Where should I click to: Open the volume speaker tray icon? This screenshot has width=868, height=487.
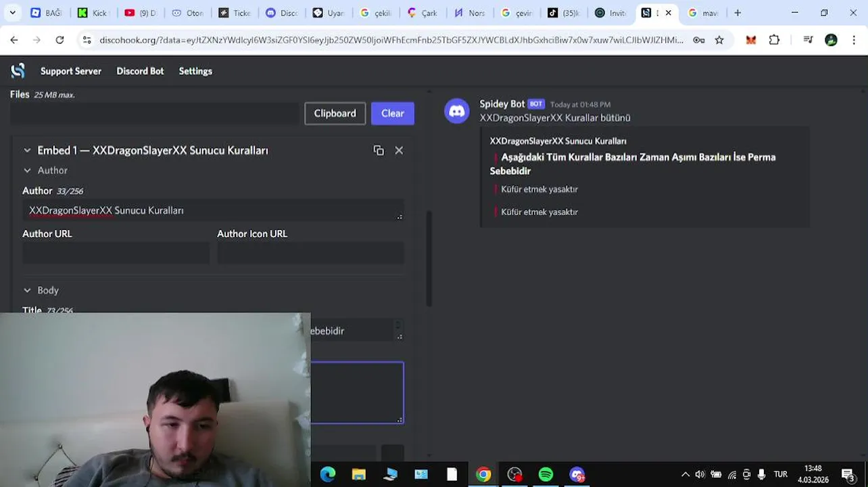[x=700, y=474]
